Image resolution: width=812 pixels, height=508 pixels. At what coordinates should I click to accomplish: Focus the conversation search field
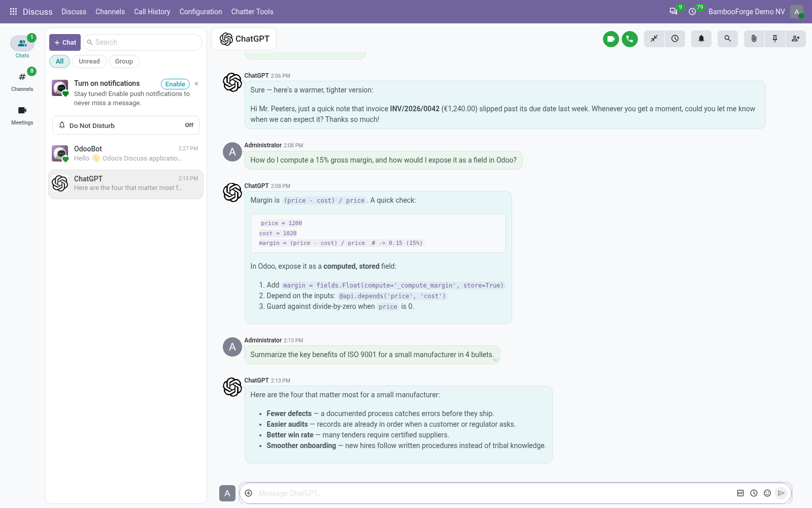pos(143,42)
